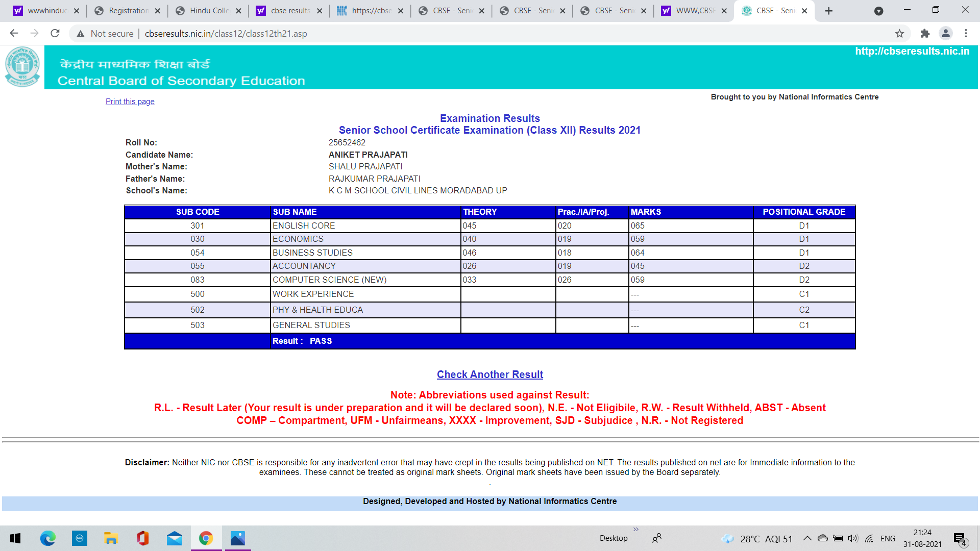
Task: Click Result : PASS row
Action: click(x=490, y=341)
